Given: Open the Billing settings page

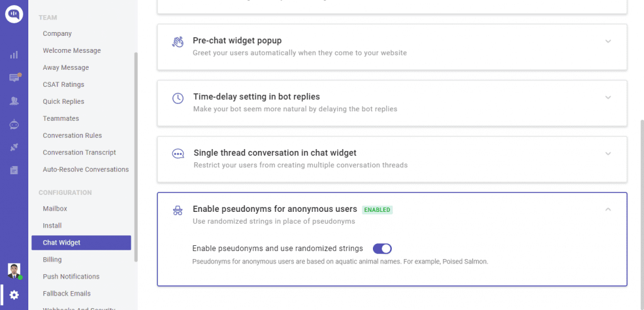Looking at the screenshot, I should (x=52, y=260).
